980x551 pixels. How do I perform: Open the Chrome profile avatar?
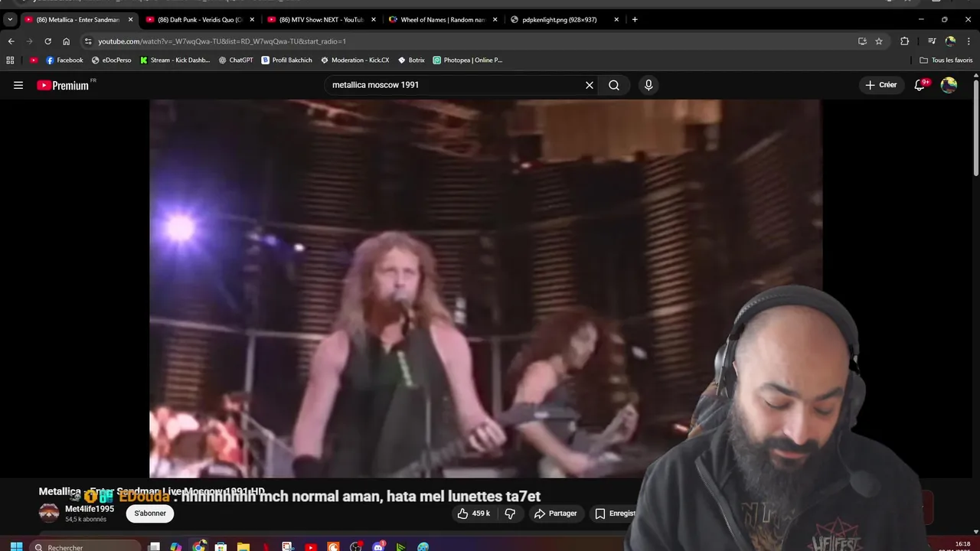(950, 41)
